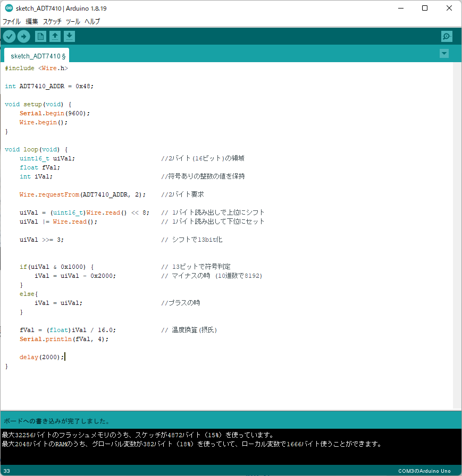The image size is (462, 476).
Task: Save the sketch via the down-arrow icon
Action: pos(70,36)
